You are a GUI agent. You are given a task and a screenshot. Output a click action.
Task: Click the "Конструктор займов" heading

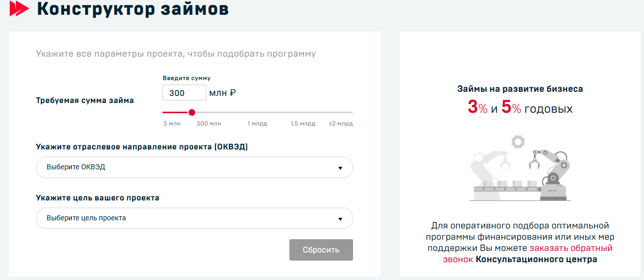coord(133,9)
